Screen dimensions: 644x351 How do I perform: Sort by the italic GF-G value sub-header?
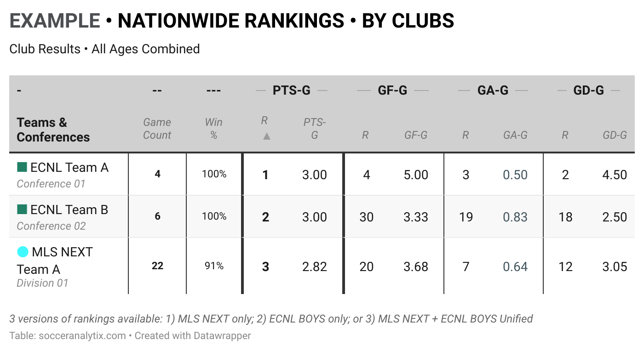415,135
